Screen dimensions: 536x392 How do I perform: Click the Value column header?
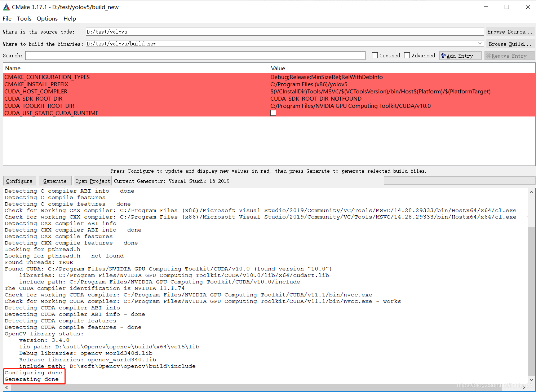click(402, 68)
